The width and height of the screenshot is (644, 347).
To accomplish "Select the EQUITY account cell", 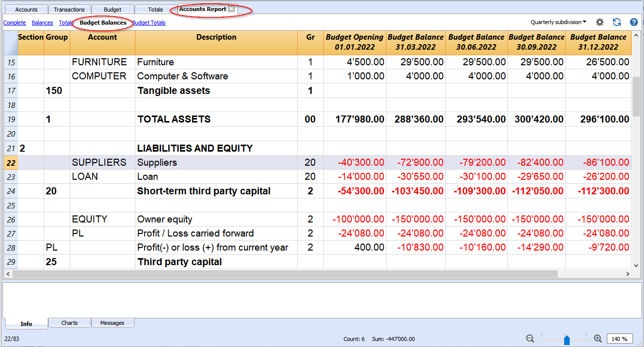I will pos(102,219).
